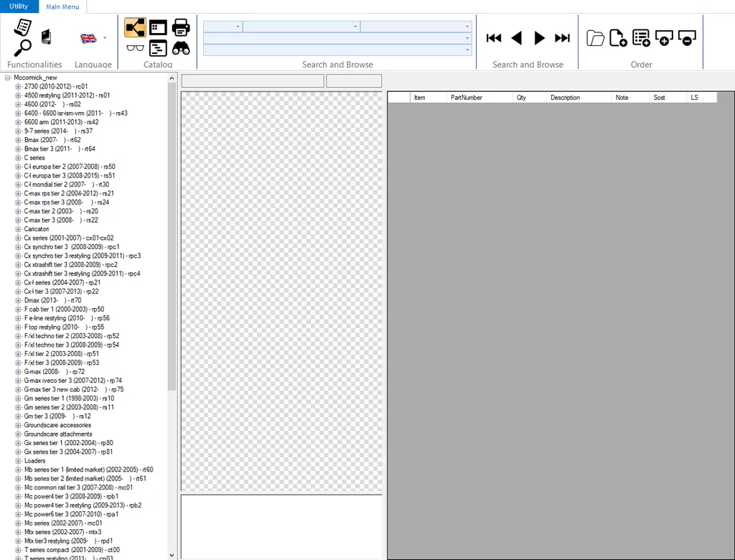Image resolution: width=735 pixels, height=560 pixels.
Task: Click the Sost column header
Action: pyautogui.click(x=668, y=98)
